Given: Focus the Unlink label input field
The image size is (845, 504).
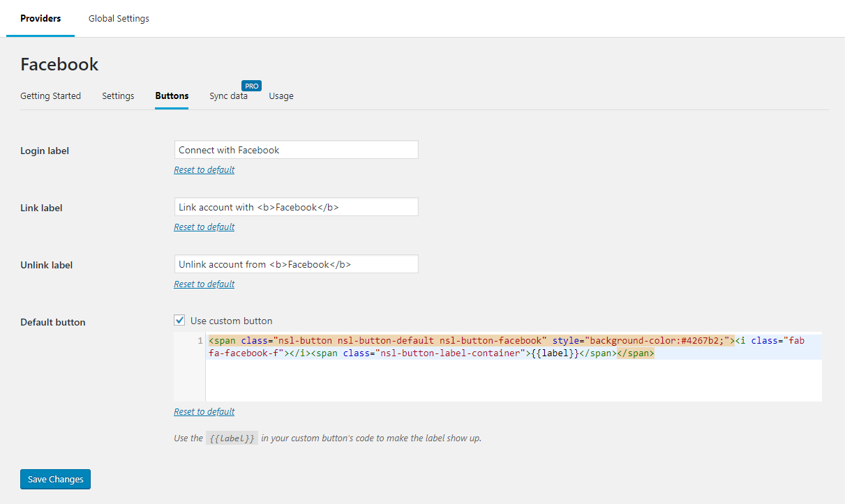Looking at the screenshot, I should 296,264.
